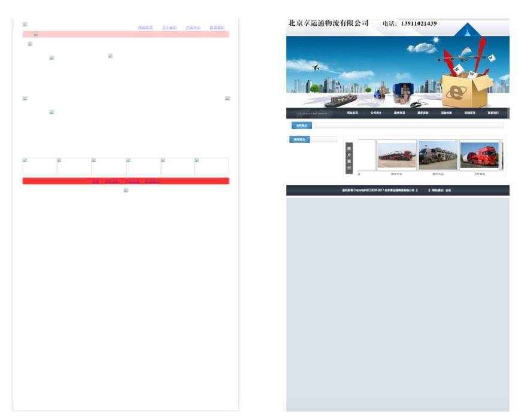Open dark car-carrier truck photo thumbnail
This screenshot has height=420, width=518.
point(438,156)
